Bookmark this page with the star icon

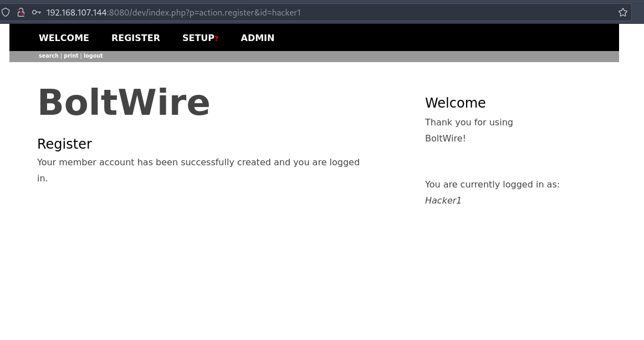(622, 12)
